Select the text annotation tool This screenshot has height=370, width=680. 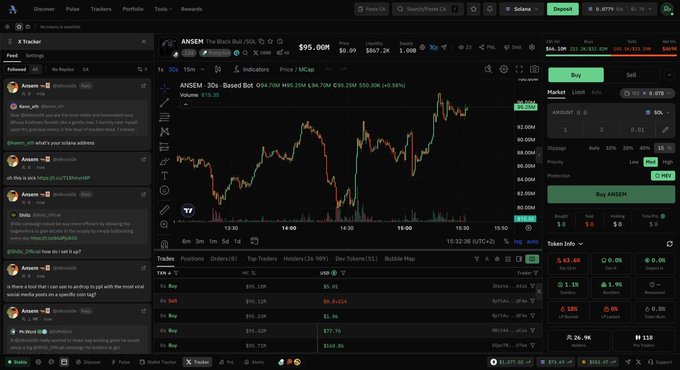[164, 176]
